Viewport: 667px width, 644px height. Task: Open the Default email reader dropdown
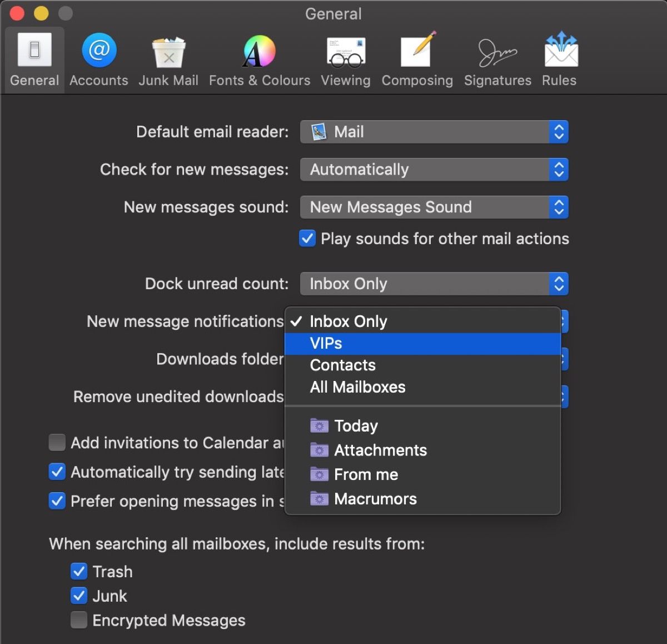coord(434,132)
